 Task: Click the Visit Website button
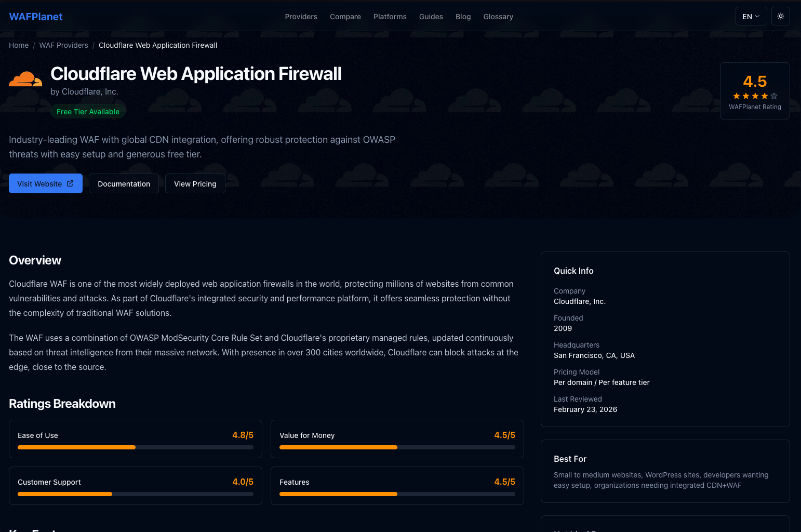(45, 183)
